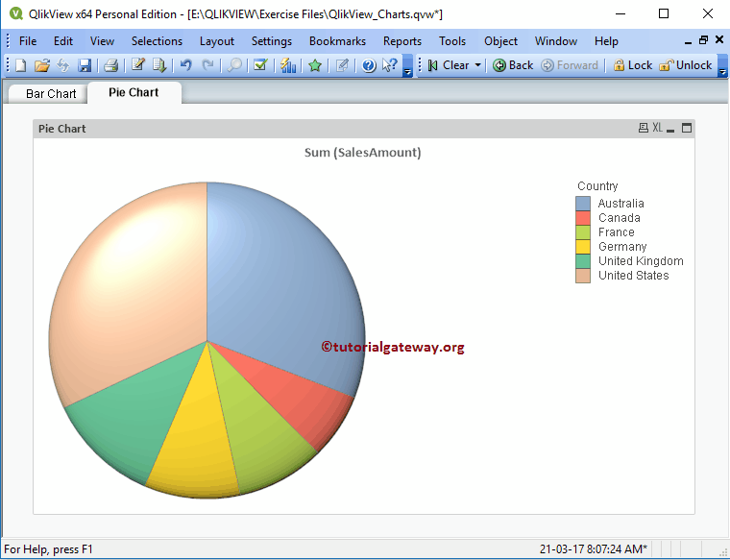Open Help Topics question mark icon
Screen dimensions: 730x560
point(369,65)
